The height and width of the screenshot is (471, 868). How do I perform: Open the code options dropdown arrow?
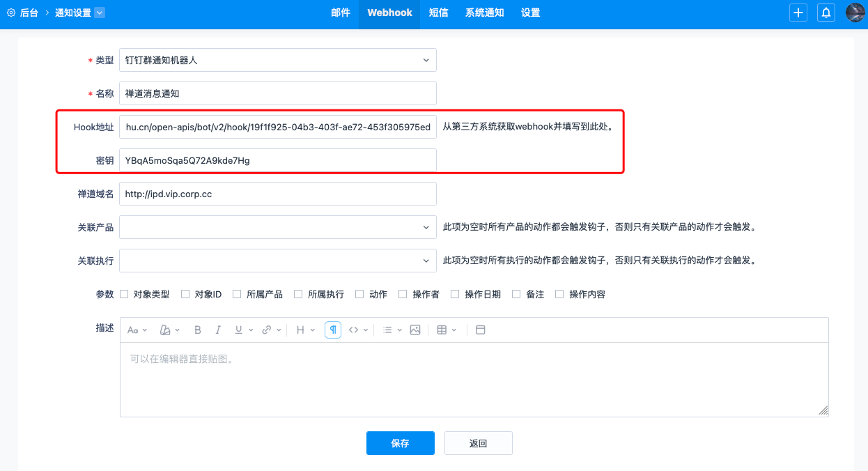(366, 330)
